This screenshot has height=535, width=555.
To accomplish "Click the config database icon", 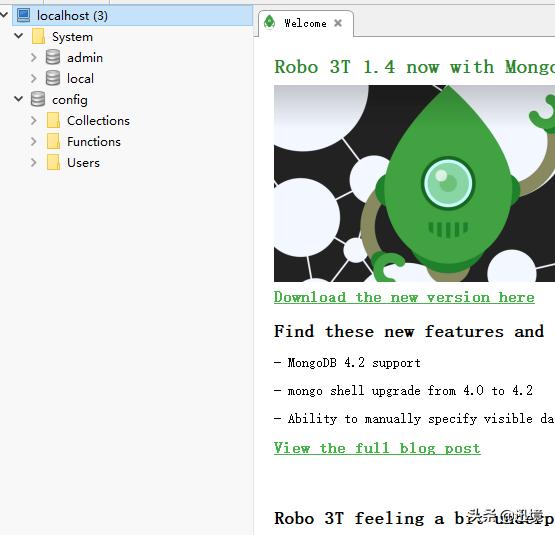I will click(38, 99).
